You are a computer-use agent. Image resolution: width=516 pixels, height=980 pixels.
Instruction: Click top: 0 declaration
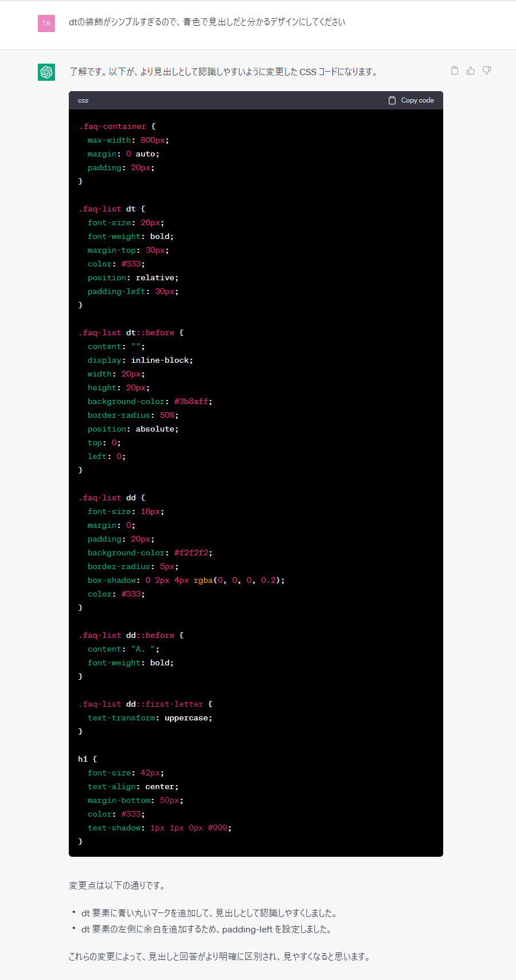point(104,442)
